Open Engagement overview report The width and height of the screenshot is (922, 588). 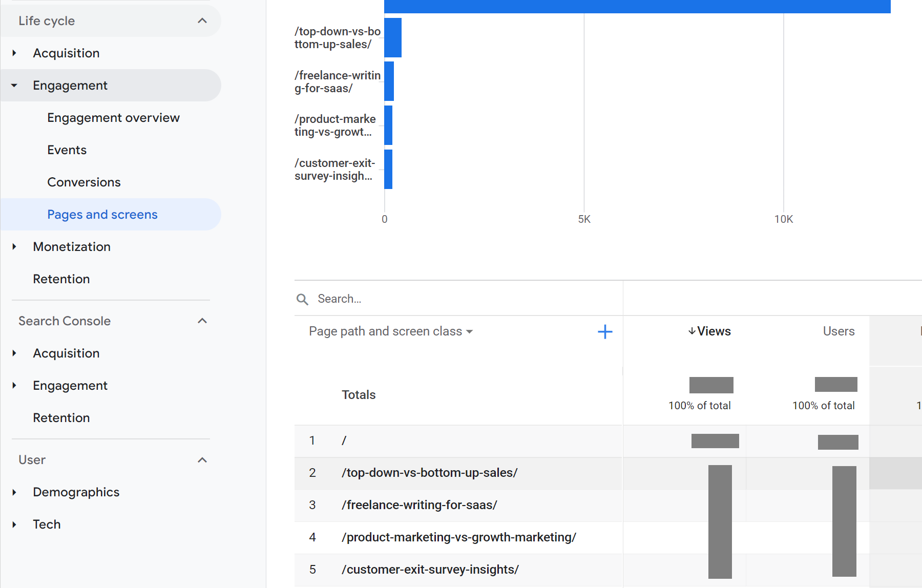[113, 118]
